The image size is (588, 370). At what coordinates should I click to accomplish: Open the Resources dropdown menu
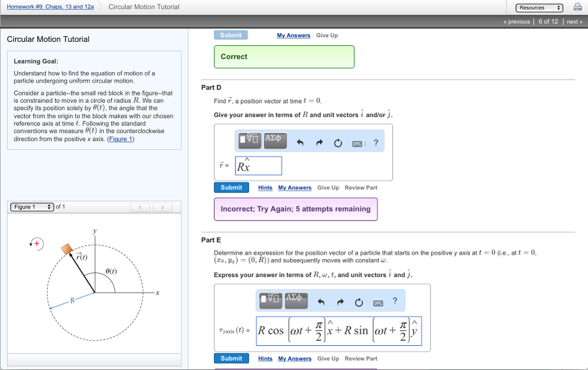(x=539, y=6)
